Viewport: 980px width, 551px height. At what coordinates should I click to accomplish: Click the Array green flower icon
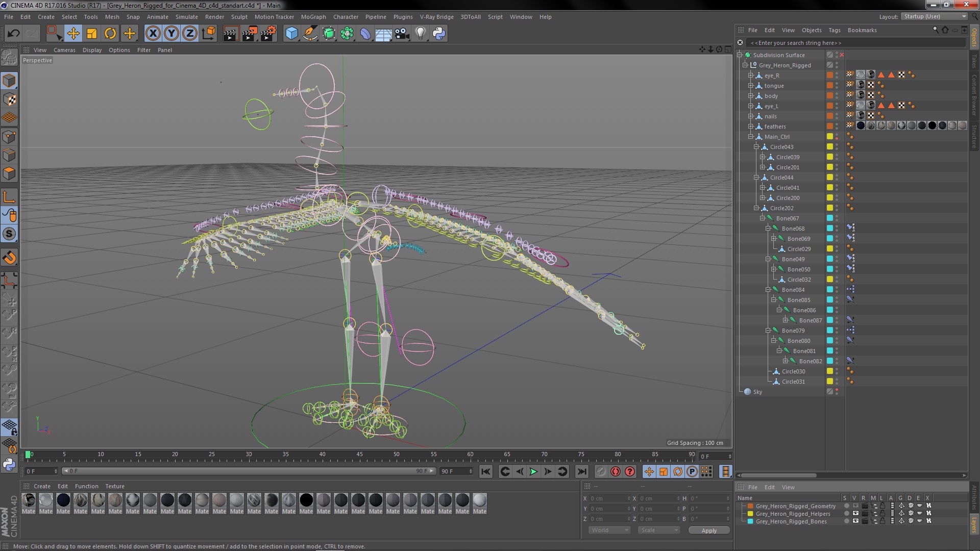tap(347, 34)
